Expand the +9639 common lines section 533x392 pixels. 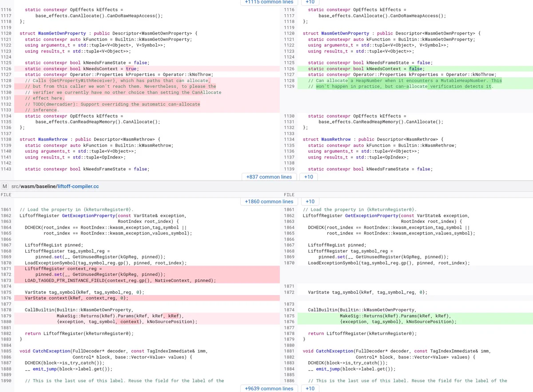[x=269, y=388]
